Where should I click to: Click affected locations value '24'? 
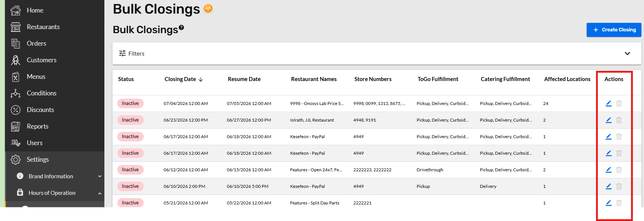[x=546, y=104]
